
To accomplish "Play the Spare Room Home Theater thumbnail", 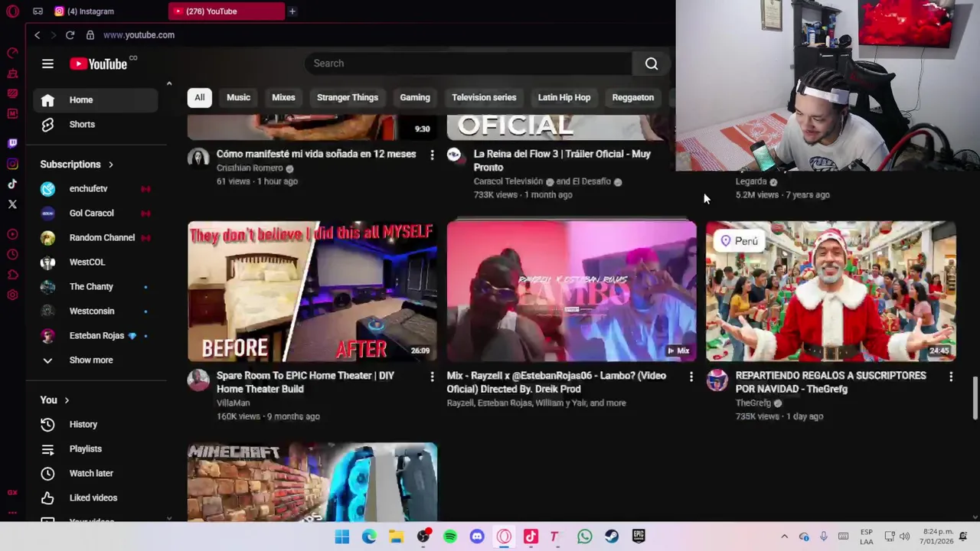I will pyautogui.click(x=312, y=292).
